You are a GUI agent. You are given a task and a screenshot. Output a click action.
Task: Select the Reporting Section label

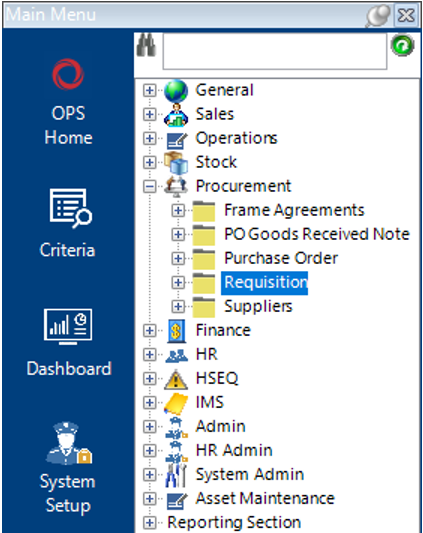coord(234,523)
